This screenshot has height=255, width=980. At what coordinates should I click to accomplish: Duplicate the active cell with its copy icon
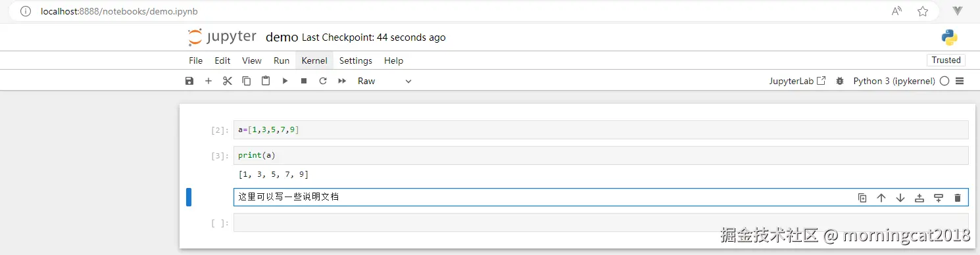click(862, 197)
